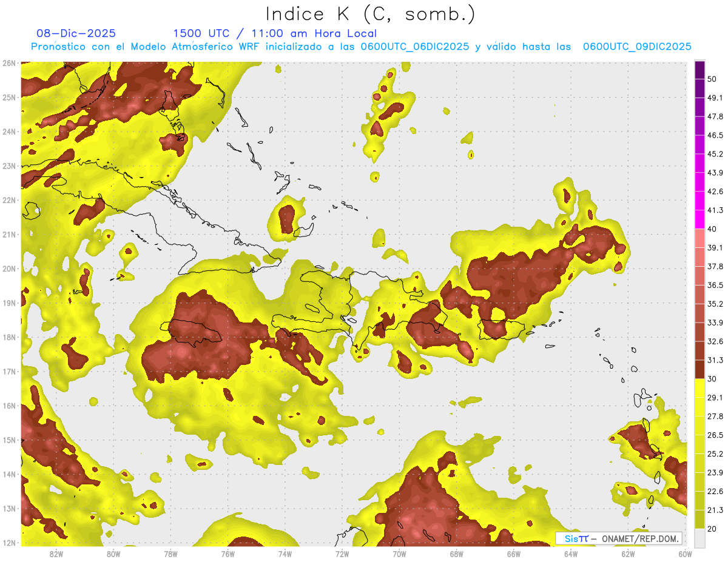Click the longitude axis label '70W'

click(x=399, y=554)
